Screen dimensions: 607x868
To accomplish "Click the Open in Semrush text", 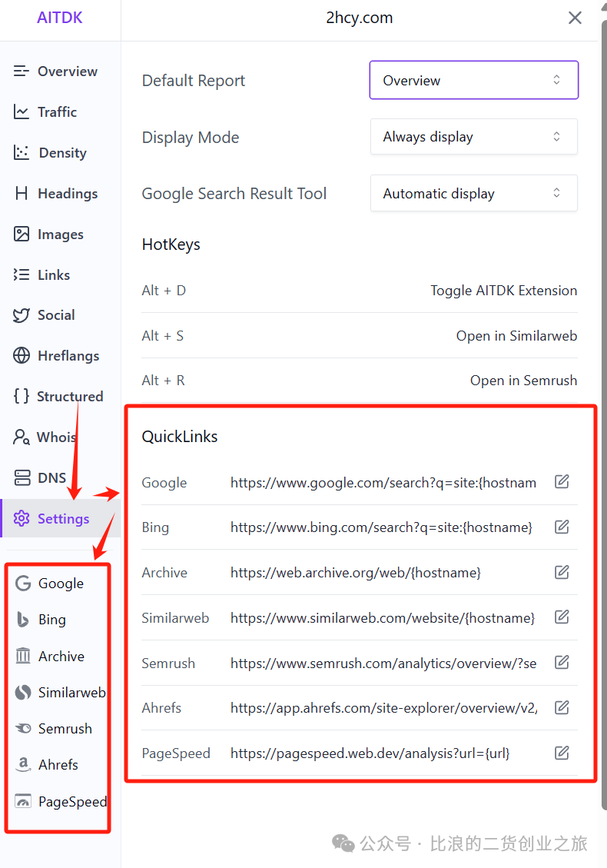I will 523,381.
